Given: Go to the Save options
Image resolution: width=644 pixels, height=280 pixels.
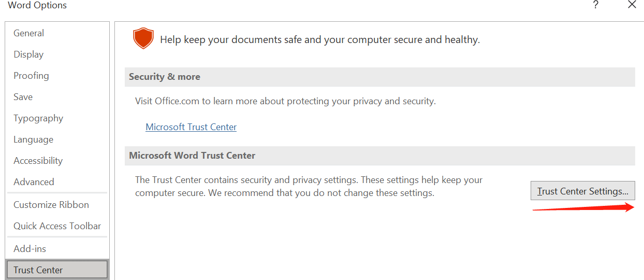Looking at the screenshot, I should 23,97.
